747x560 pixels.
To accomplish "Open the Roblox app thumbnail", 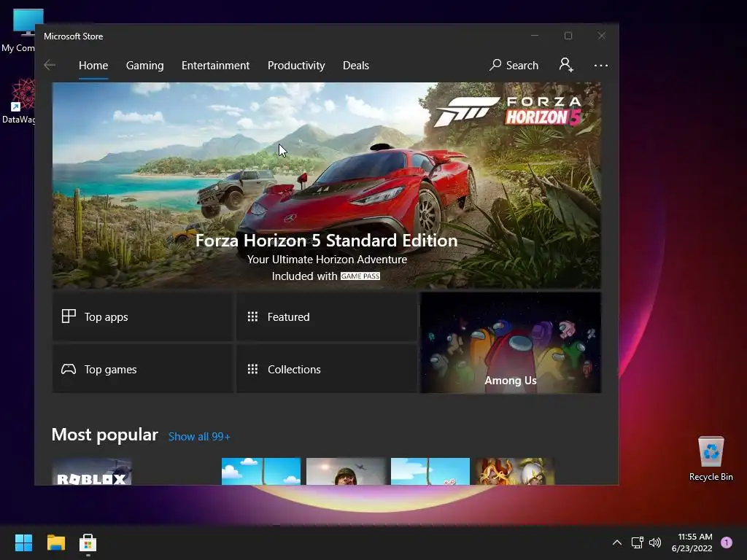I will (x=92, y=472).
